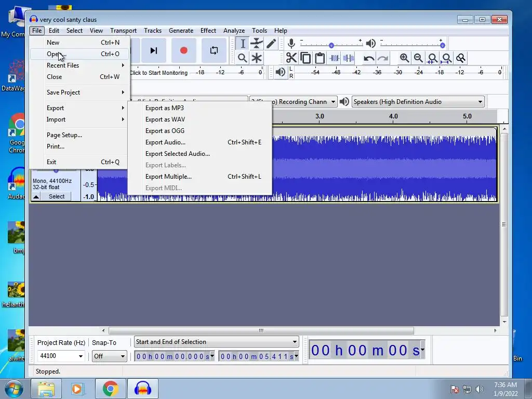Screen dimensions: 532x399
Task: Click New in the File menu
Action: (79, 43)
